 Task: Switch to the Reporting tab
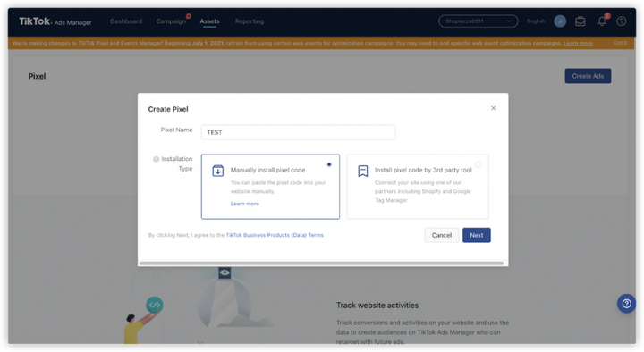[250, 21]
